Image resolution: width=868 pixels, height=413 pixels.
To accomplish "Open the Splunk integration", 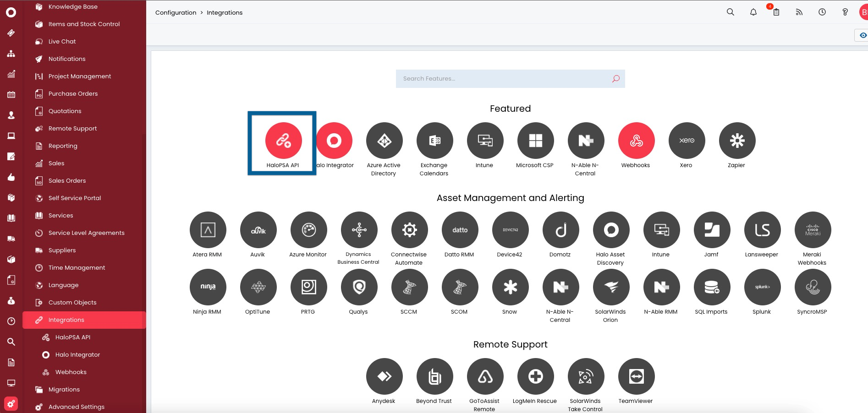I will pyautogui.click(x=762, y=287).
